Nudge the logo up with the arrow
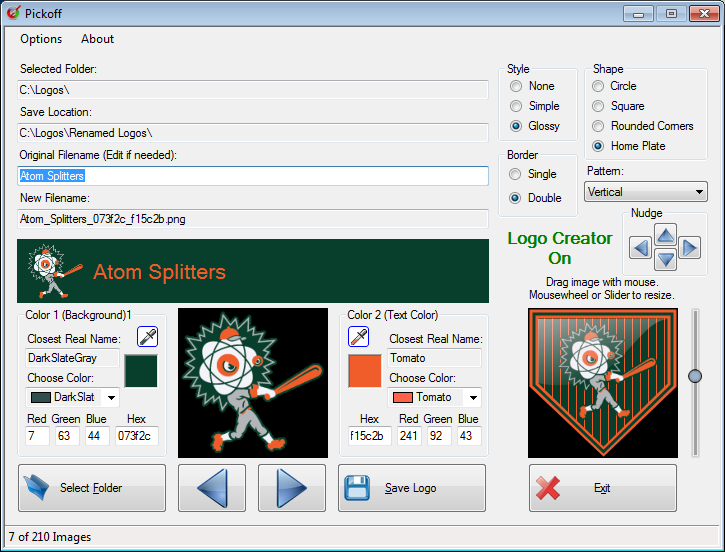 665,236
